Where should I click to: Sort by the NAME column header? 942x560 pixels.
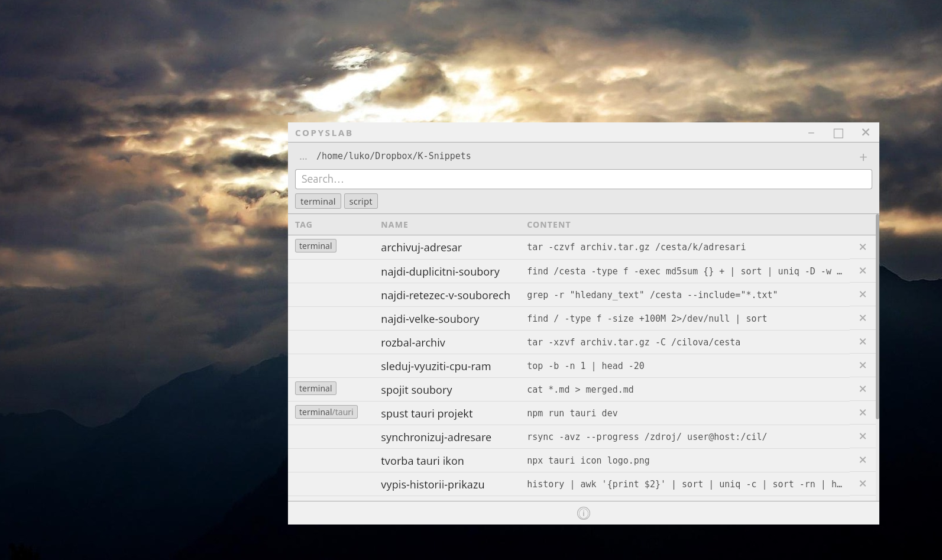coord(394,225)
